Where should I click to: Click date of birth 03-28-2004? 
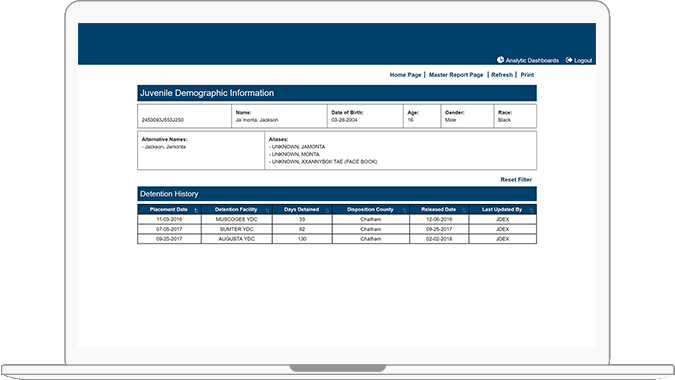pos(344,120)
